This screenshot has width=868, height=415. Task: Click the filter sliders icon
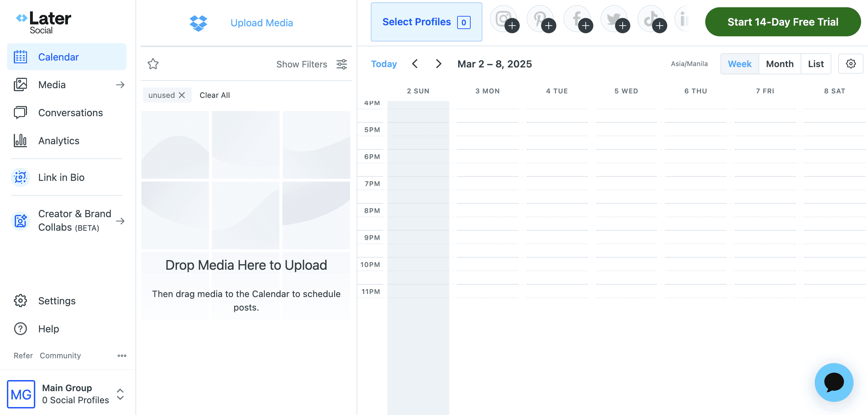click(x=342, y=64)
